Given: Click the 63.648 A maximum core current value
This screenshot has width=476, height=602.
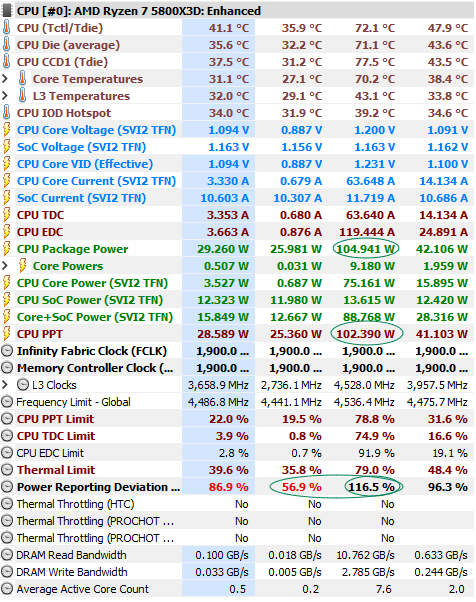Looking at the screenshot, I should (x=370, y=181).
